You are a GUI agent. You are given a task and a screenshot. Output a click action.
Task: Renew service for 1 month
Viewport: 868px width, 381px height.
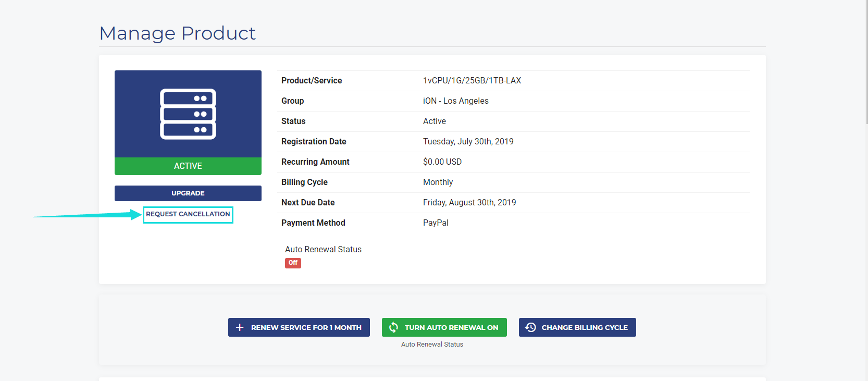(299, 327)
